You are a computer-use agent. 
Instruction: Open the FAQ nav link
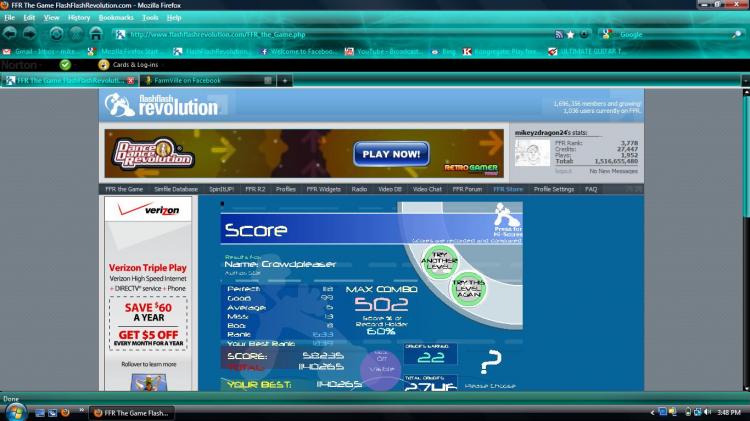(x=591, y=189)
